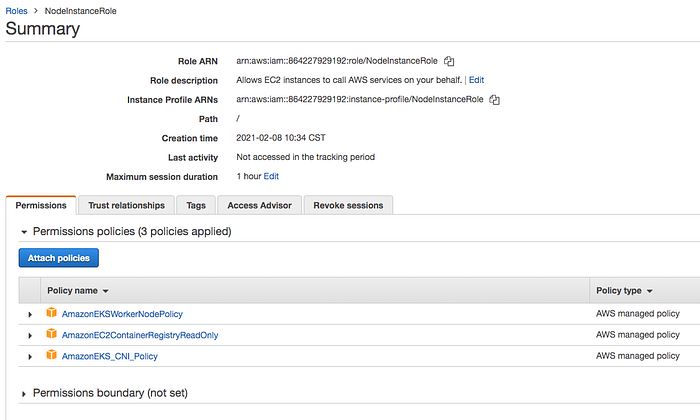Click the Instance Profile ARNs value text
Screen dimensions: 700x420
[x=359, y=99]
